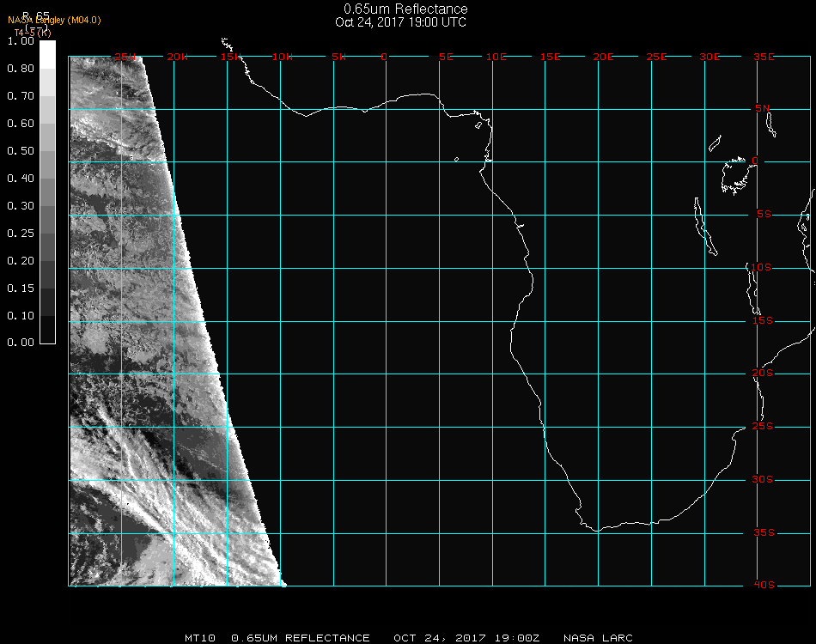The width and height of the screenshot is (816, 644).
Task: Click the Lake Victoria outline near the equator
Action: (734, 175)
